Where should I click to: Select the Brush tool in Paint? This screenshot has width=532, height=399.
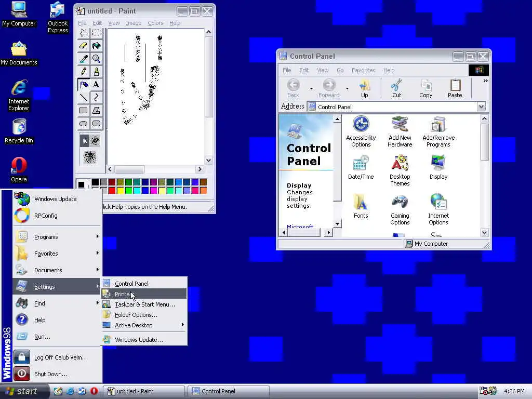point(96,71)
